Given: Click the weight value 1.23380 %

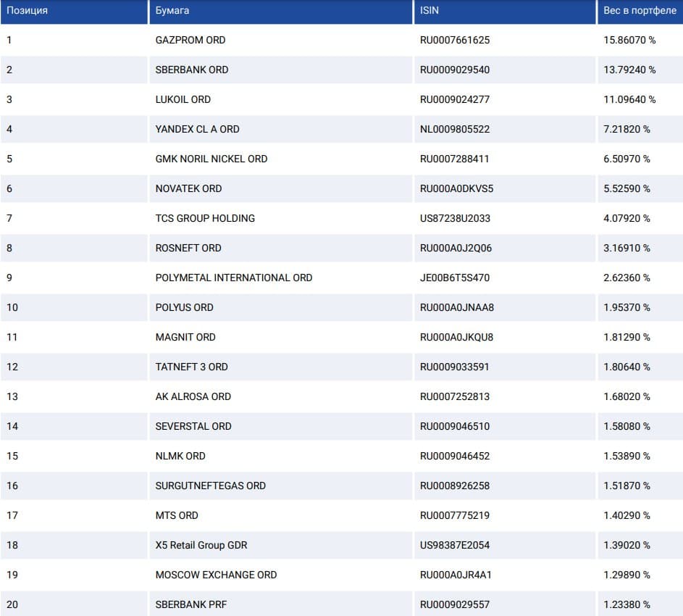Looking at the screenshot, I should 627,604.
